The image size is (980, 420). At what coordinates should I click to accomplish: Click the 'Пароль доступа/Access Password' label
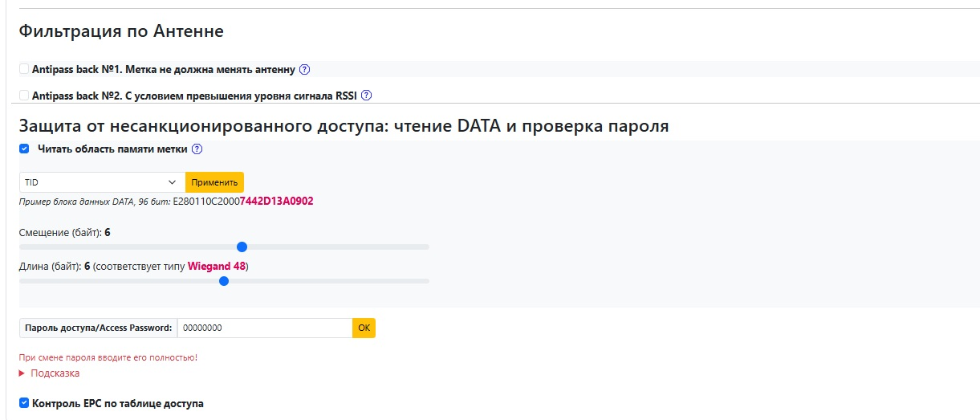click(x=98, y=328)
